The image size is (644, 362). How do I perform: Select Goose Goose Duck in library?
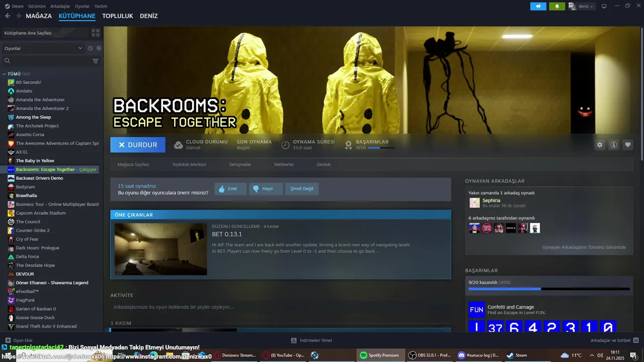[35, 318]
